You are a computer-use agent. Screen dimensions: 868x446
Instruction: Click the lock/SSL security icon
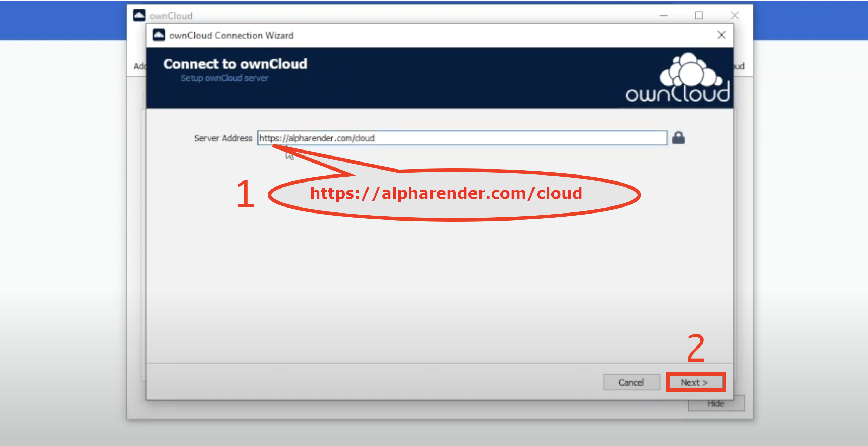pyautogui.click(x=678, y=138)
